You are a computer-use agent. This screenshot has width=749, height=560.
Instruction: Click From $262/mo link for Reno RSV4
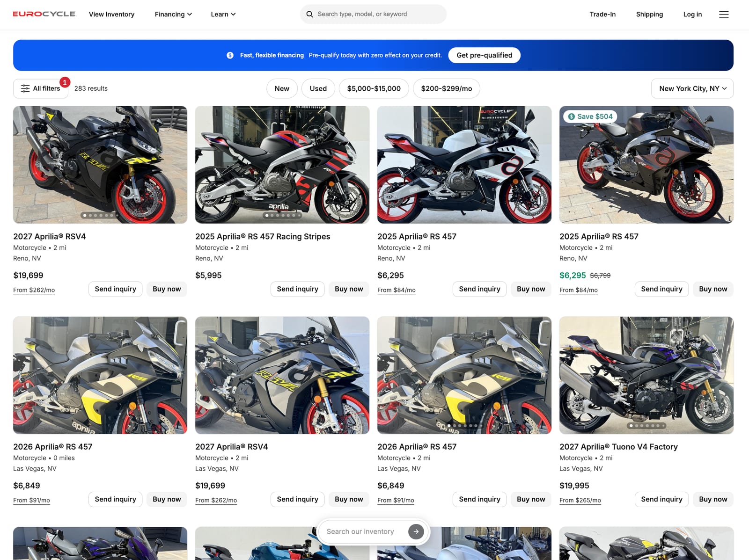(x=34, y=290)
